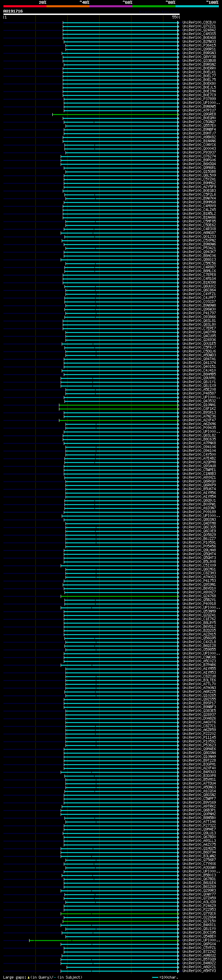Open hit UniRef100_B9RGN3
This screenshot has height=980, width=222.
coord(199,53)
